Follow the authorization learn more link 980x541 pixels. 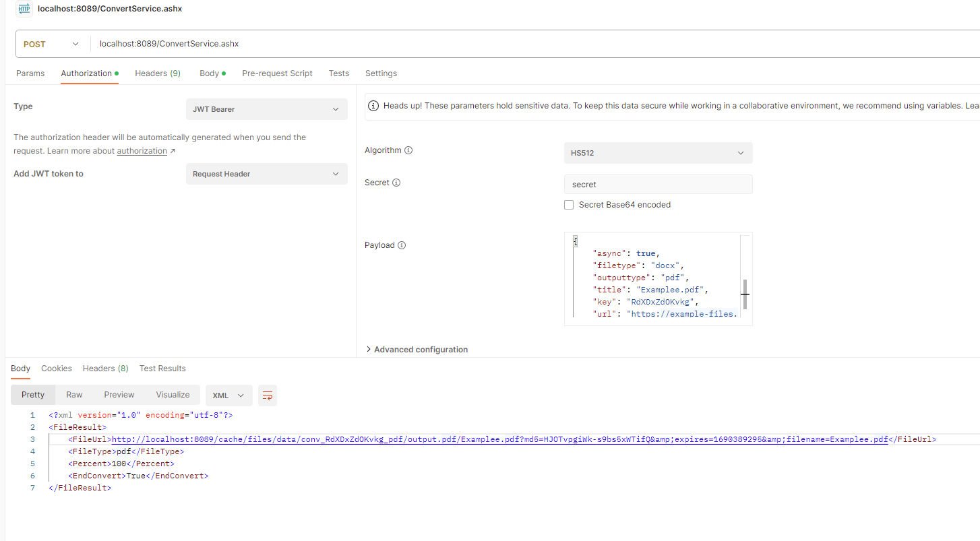(x=142, y=151)
